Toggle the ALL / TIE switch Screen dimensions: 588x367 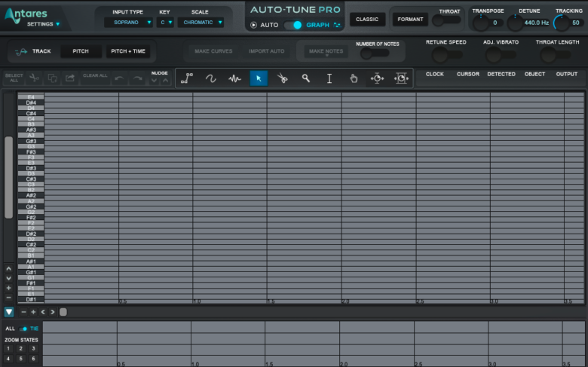click(x=23, y=329)
